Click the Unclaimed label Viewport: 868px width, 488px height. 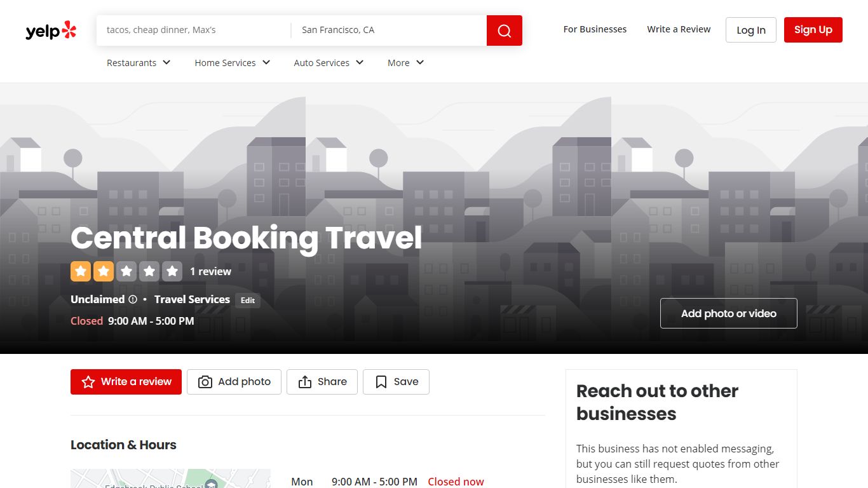[98, 299]
